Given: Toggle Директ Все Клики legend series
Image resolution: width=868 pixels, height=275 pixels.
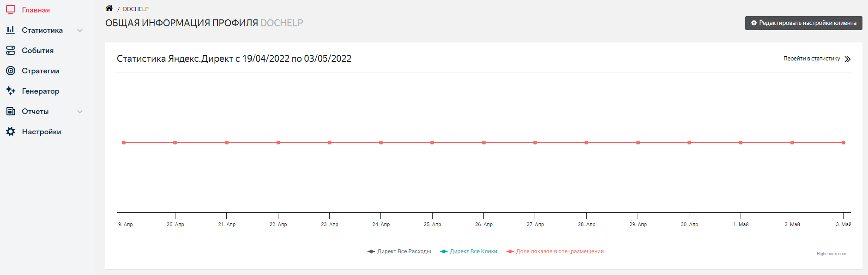Looking at the screenshot, I should point(469,251).
